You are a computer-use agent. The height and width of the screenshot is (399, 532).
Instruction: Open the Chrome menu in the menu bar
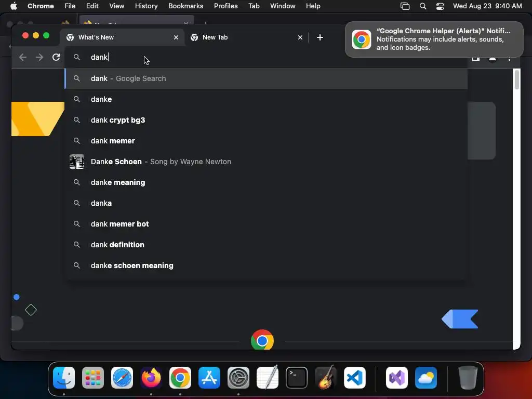(41, 6)
